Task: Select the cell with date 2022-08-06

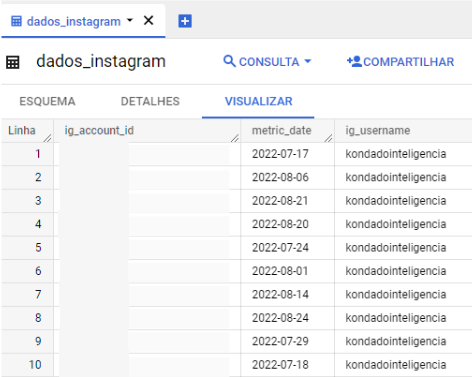Action: pos(280,177)
